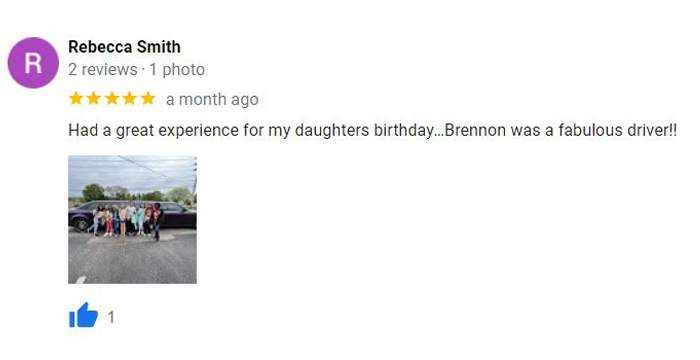Select the fifth yellow rating star

coord(147,98)
